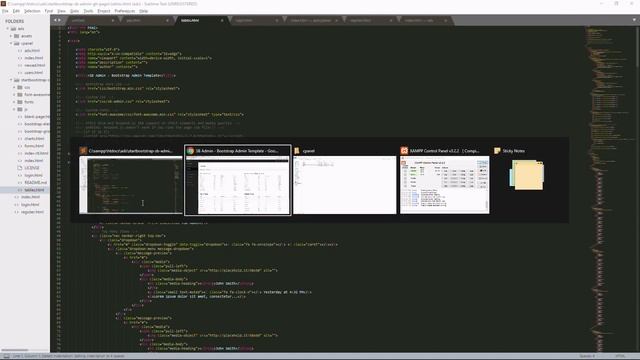Click the Sublime Text app icon in the title bar
Screen dimensions: 640x360
[x=3, y=3]
